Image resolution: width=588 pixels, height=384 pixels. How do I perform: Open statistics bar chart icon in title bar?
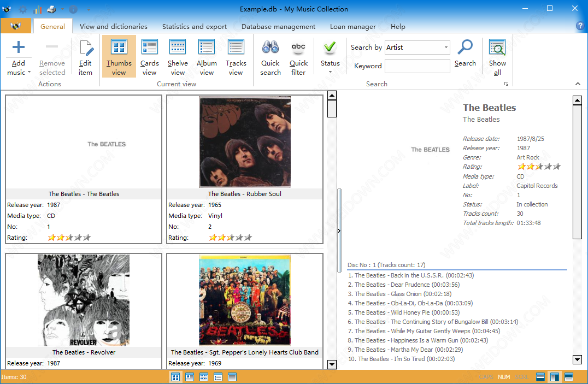[38, 9]
